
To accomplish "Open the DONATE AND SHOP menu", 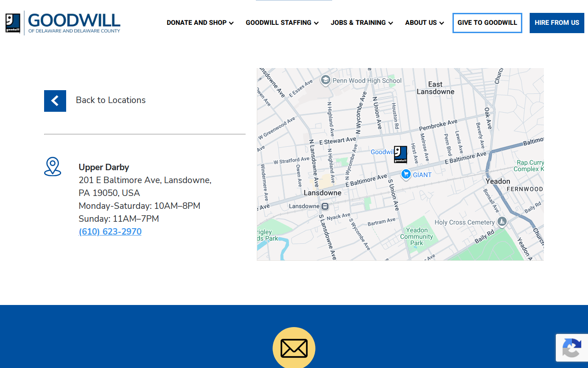I will tap(200, 23).
